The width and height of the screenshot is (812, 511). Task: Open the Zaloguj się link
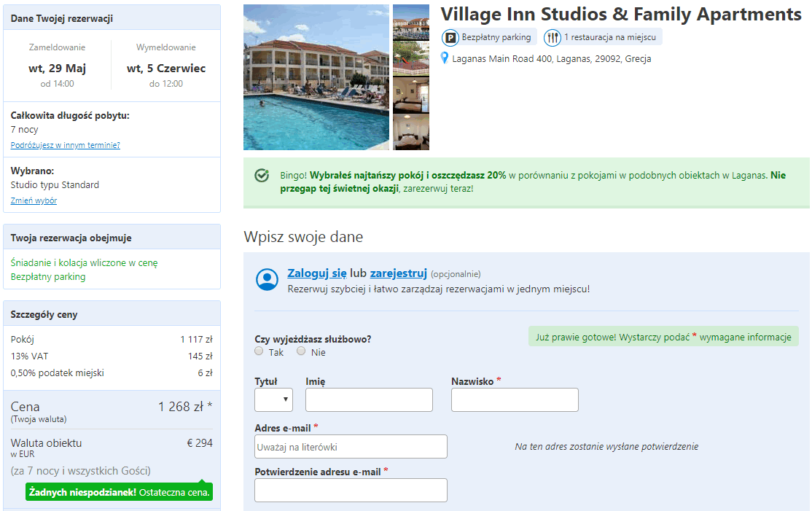click(x=317, y=273)
